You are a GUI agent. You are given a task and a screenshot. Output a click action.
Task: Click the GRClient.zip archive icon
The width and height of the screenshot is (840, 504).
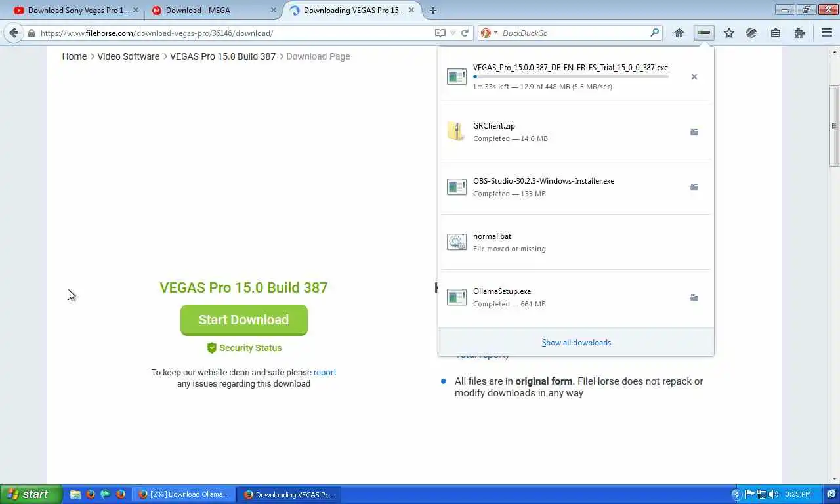(456, 131)
